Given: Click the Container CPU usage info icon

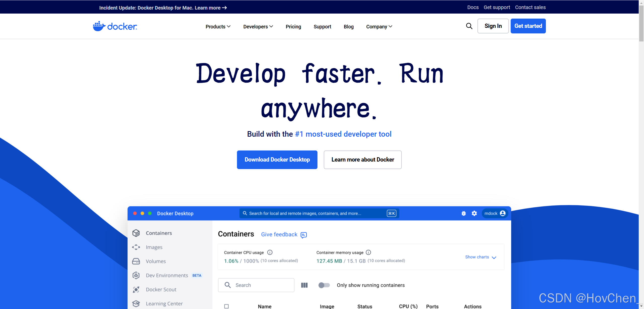Looking at the screenshot, I should tap(270, 252).
